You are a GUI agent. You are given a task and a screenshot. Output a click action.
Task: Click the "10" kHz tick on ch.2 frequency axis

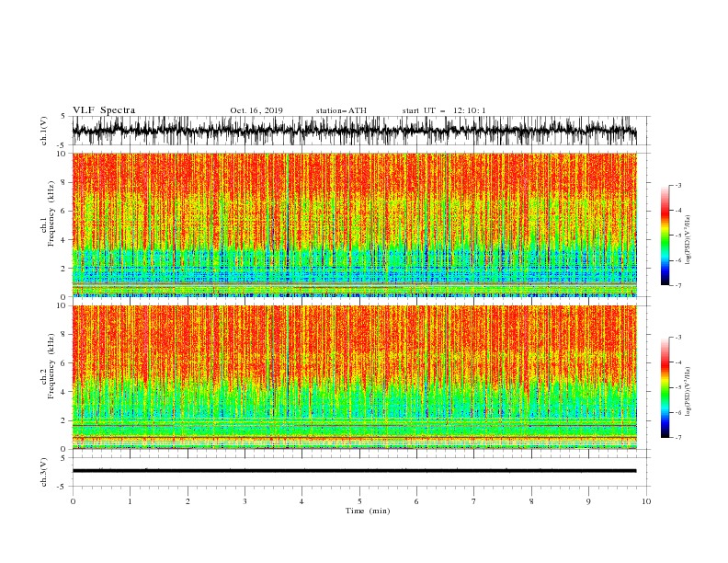62,305
